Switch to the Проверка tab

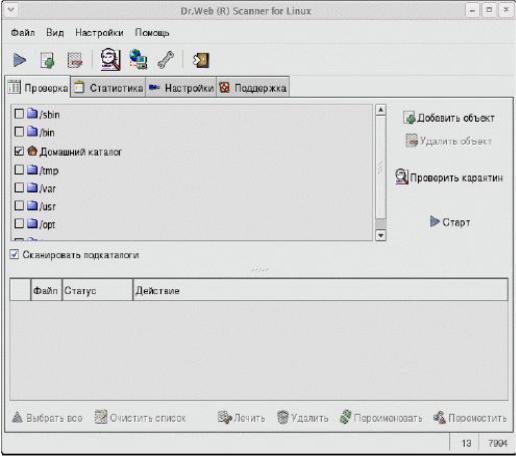point(38,88)
